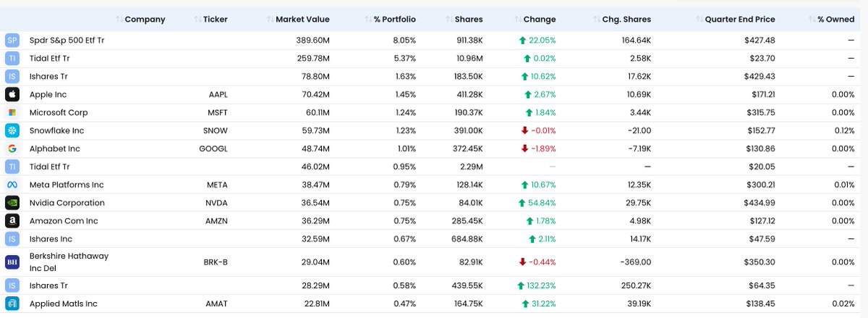Sort table by % Portfolio column
This screenshot has height=318, width=868.
(x=390, y=20)
